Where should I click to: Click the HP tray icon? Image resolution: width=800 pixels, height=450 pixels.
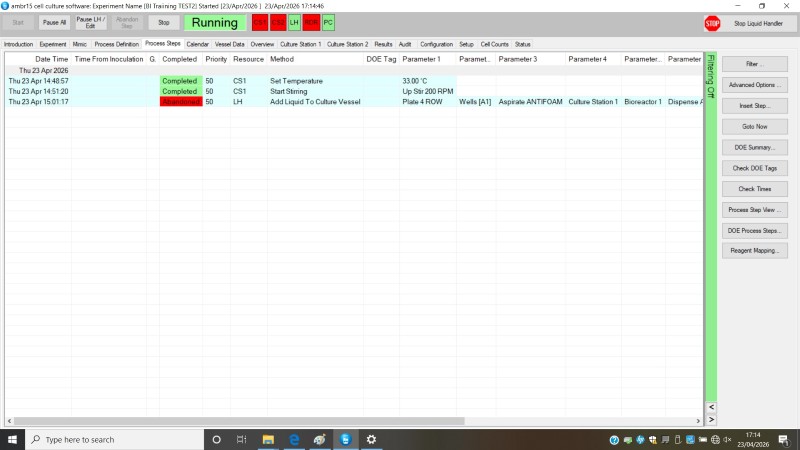point(640,440)
